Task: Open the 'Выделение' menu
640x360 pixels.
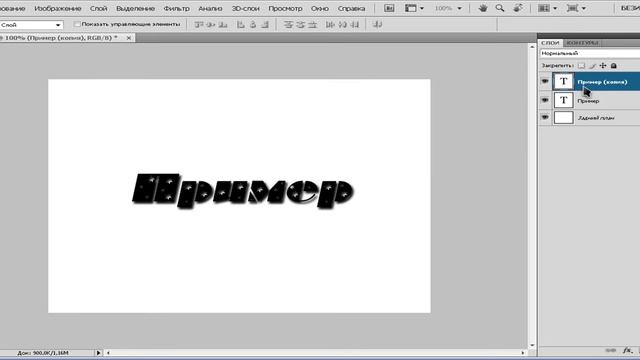Action: coord(135,8)
